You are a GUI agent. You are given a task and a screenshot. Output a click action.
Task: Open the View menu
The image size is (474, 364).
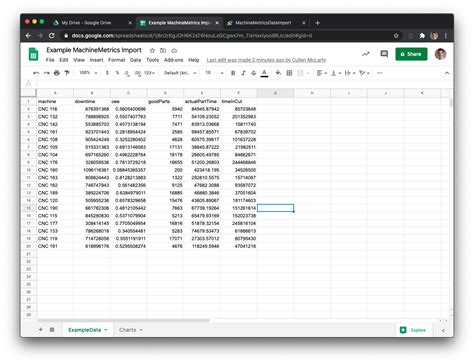point(79,60)
